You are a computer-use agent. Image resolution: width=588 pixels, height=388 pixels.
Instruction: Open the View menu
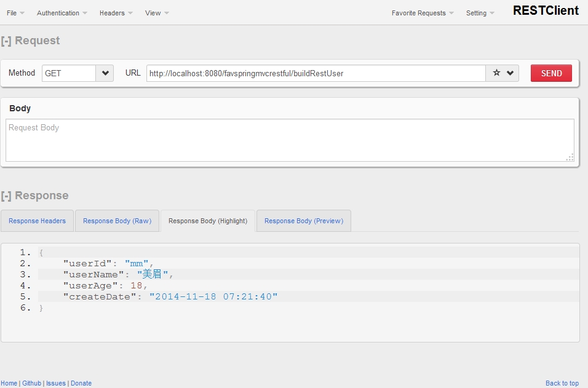click(157, 13)
